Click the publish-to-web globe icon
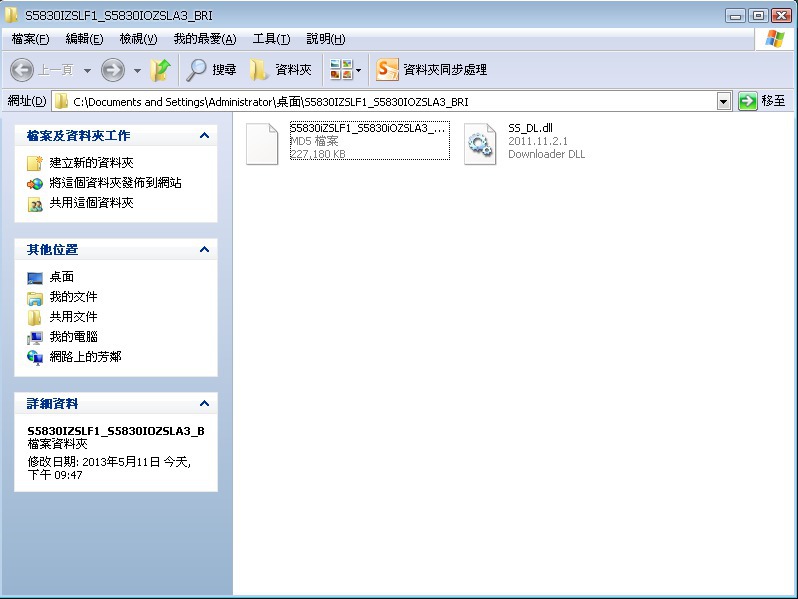This screenshot has width=798, height=599. 35,183
